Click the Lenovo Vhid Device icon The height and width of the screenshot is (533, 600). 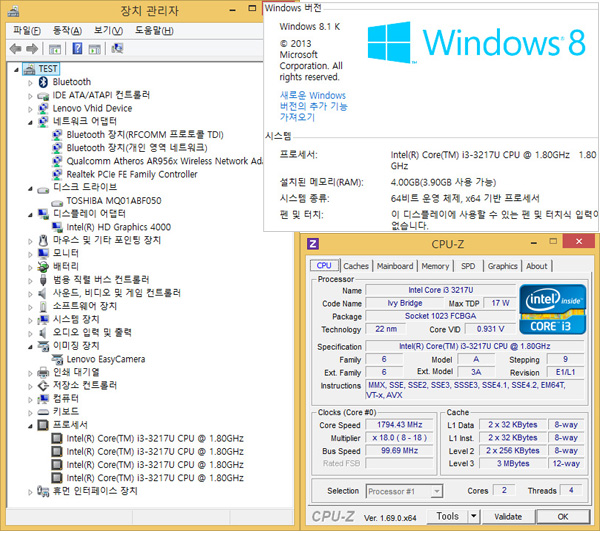click(x=43, y=108)
